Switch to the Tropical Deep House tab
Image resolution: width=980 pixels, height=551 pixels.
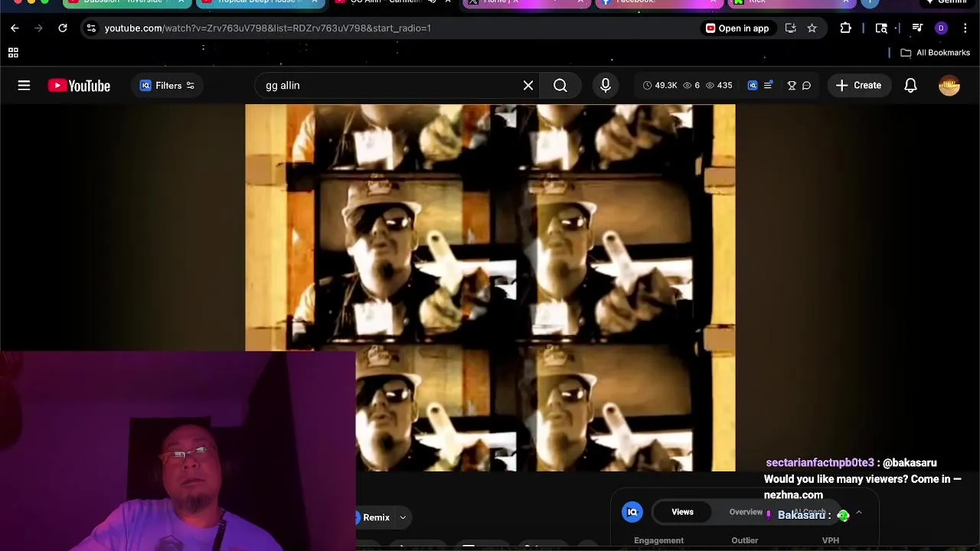click(260, 2)
